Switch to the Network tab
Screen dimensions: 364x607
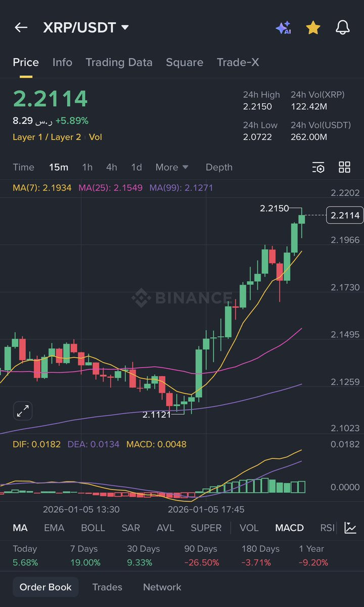click(162, 587)
